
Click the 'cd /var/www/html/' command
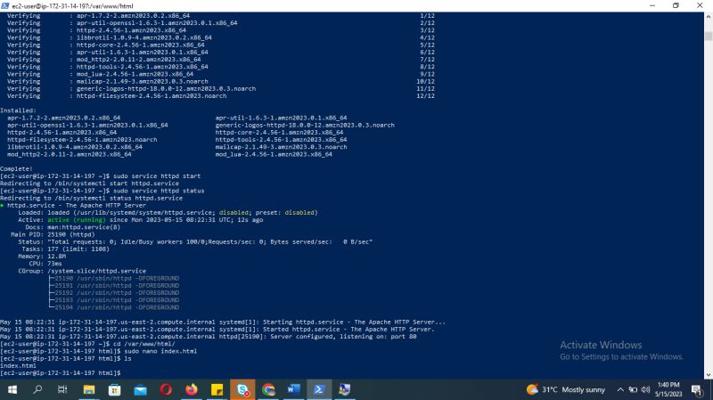[144, 344]
